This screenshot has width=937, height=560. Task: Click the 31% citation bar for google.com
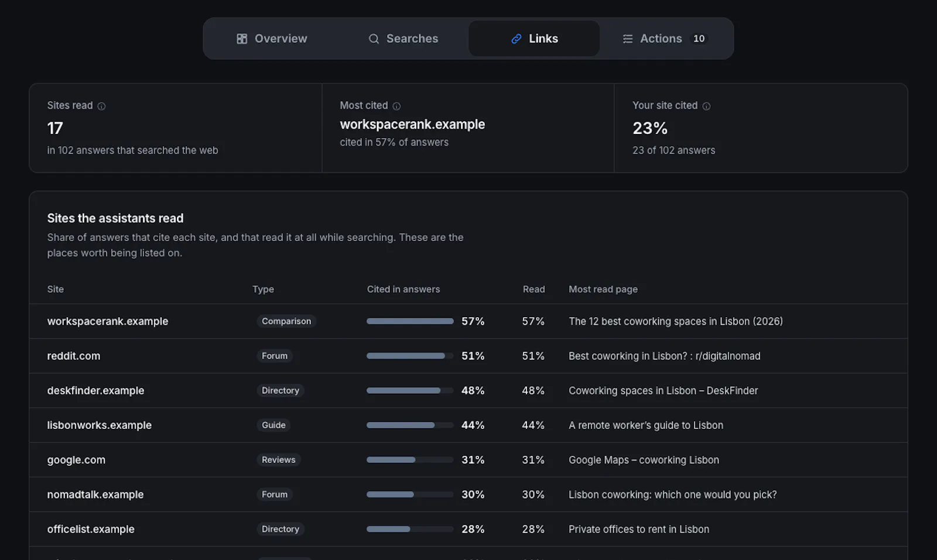point(410,460)
